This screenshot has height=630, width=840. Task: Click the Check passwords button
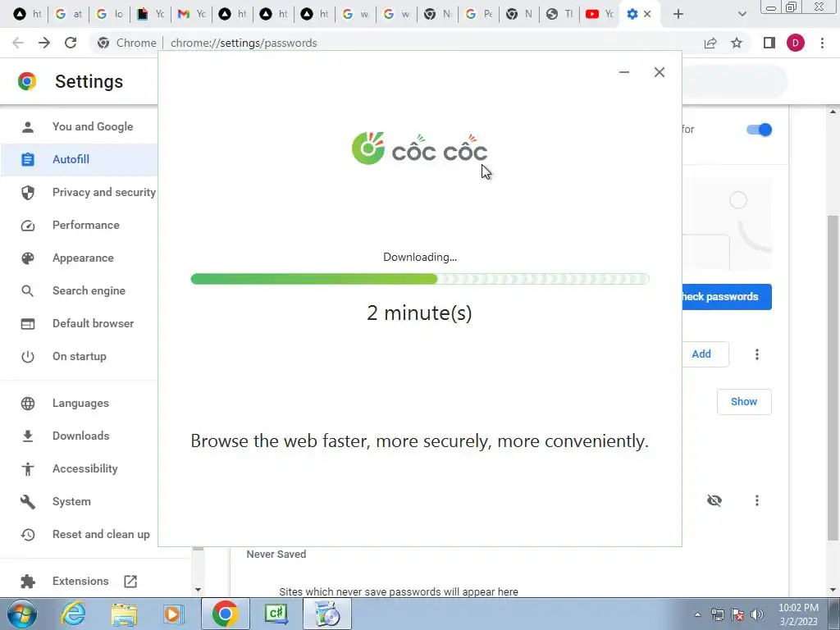(x=727, y=297)
